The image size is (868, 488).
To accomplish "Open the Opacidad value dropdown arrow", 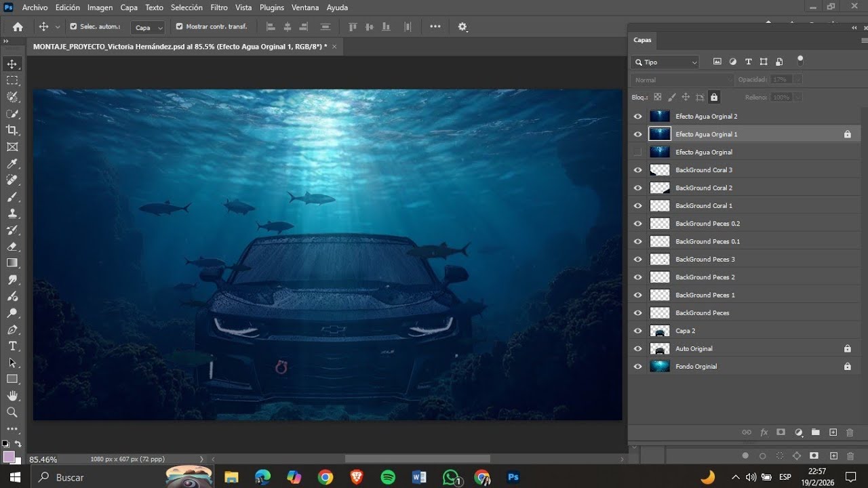I will coord(797,80).
